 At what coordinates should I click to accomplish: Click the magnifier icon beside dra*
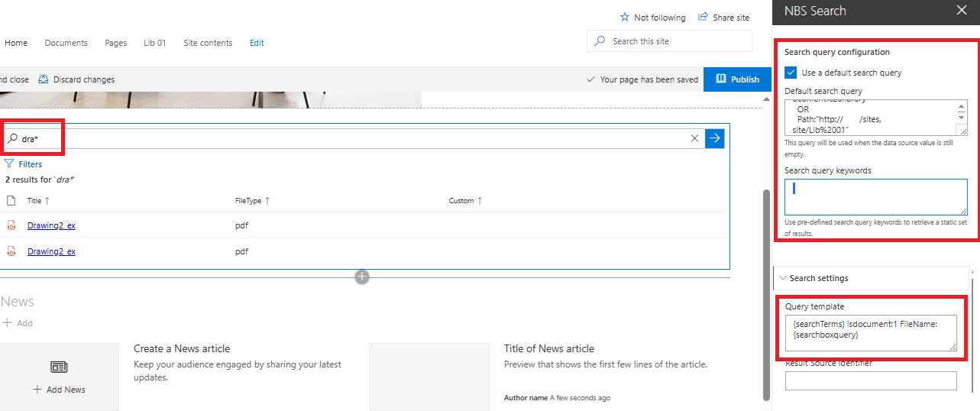tap(13, 139)
